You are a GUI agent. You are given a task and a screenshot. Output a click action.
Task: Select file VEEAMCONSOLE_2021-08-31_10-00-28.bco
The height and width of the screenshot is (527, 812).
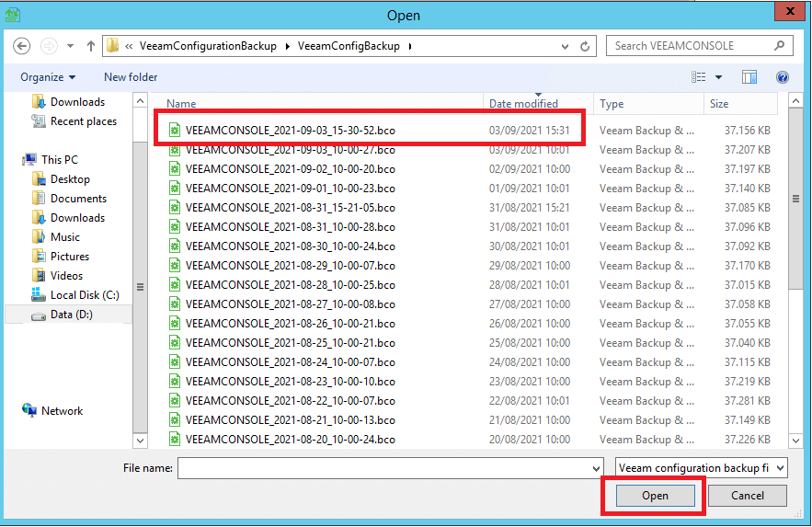(290, 227)
